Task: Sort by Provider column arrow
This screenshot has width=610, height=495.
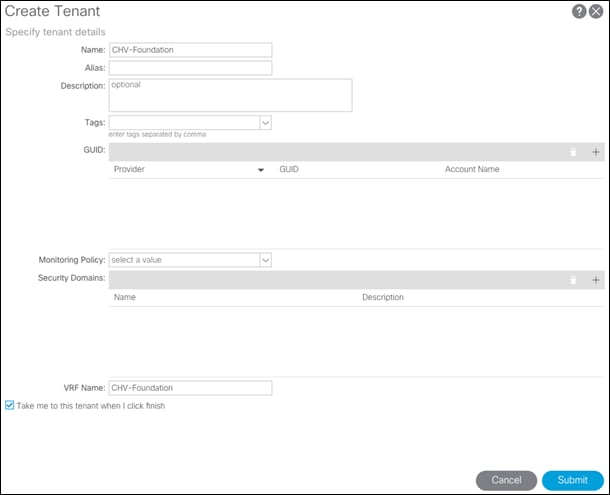Action: 261,170
